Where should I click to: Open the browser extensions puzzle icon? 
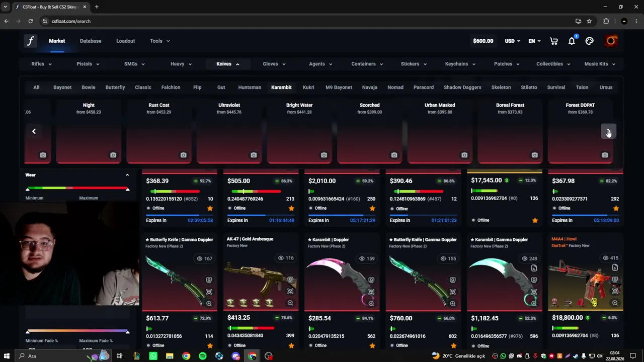pos(606,21)
